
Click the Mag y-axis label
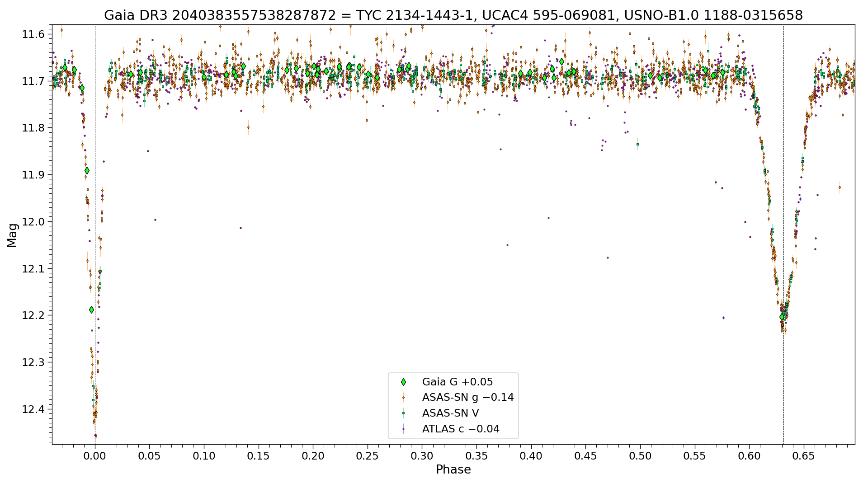pos(12,235)
